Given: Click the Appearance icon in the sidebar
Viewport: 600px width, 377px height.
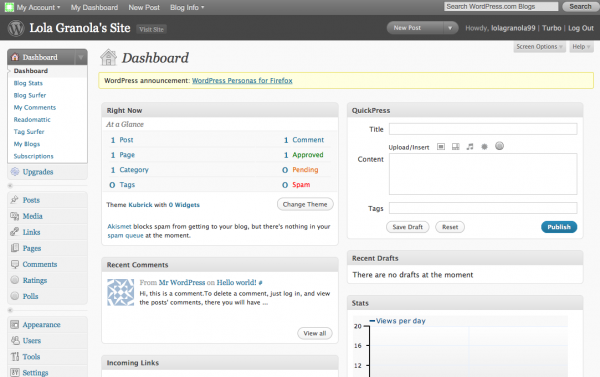Looking at the screenshot, I should 15,325.
